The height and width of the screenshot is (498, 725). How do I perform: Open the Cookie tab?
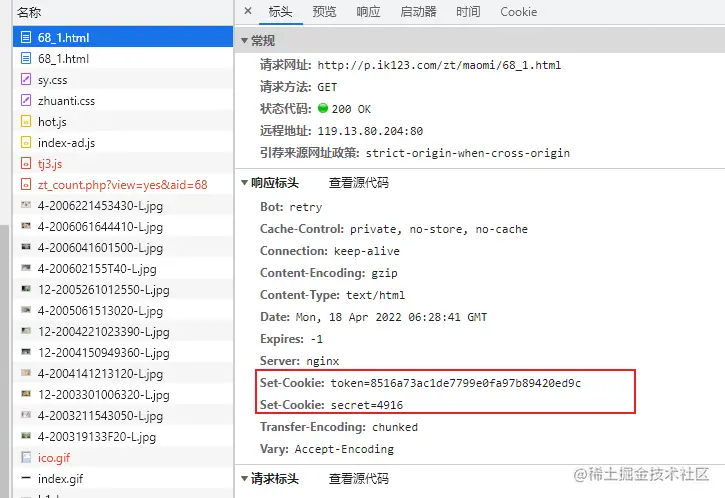click(x=518, y=12)
